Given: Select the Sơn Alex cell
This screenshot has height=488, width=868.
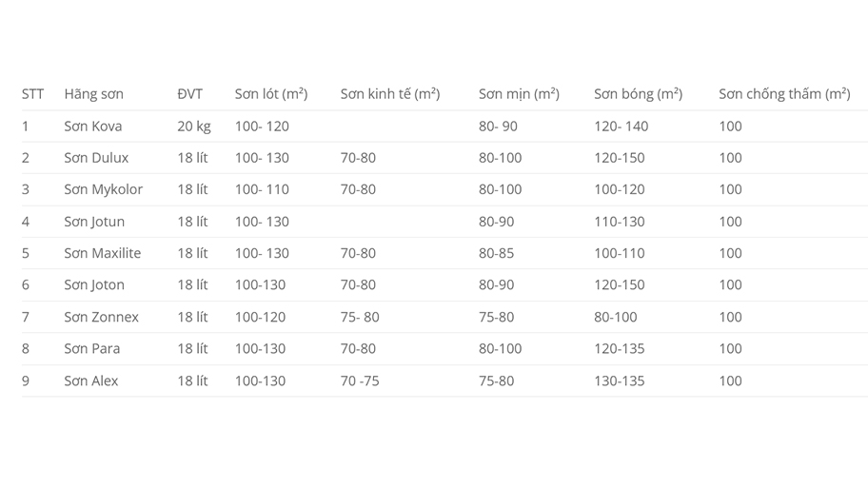Looking at the screenshot, I should [x=91, y=381].
